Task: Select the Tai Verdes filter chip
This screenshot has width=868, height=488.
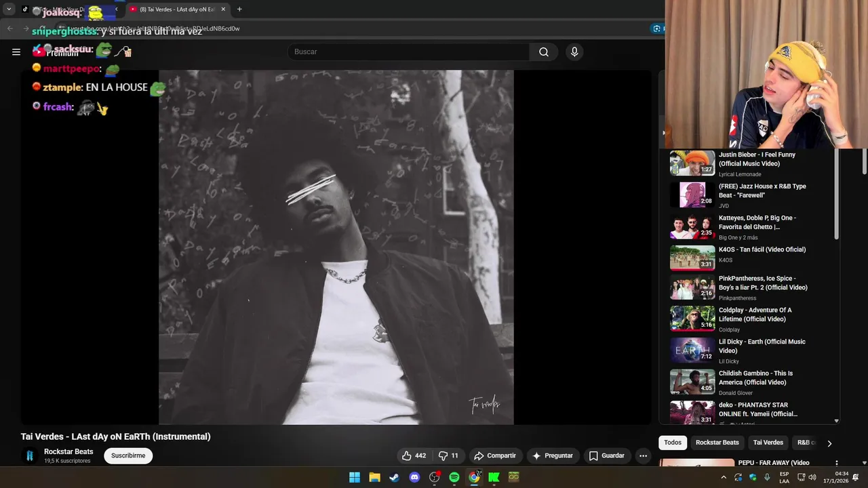Action: click(768, 443)
